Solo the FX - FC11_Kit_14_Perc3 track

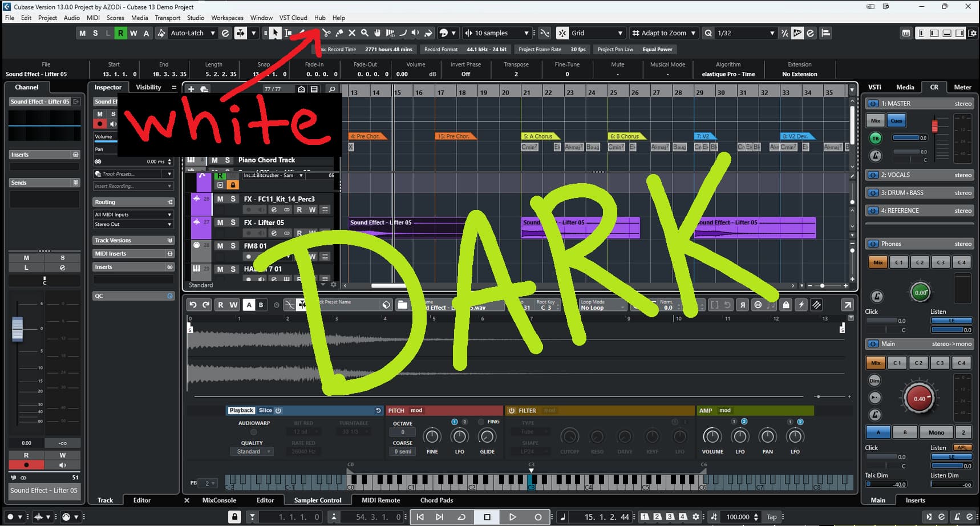point(233,199)
